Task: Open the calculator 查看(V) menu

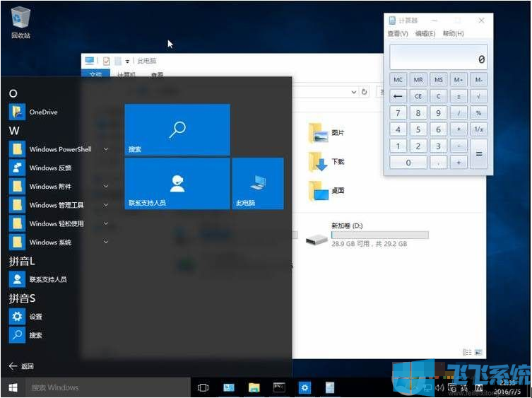Action: (x=398, y=34)
